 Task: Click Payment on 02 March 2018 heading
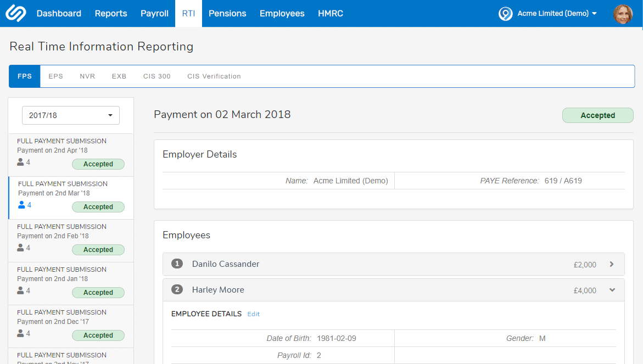click(x=222, y=114)
